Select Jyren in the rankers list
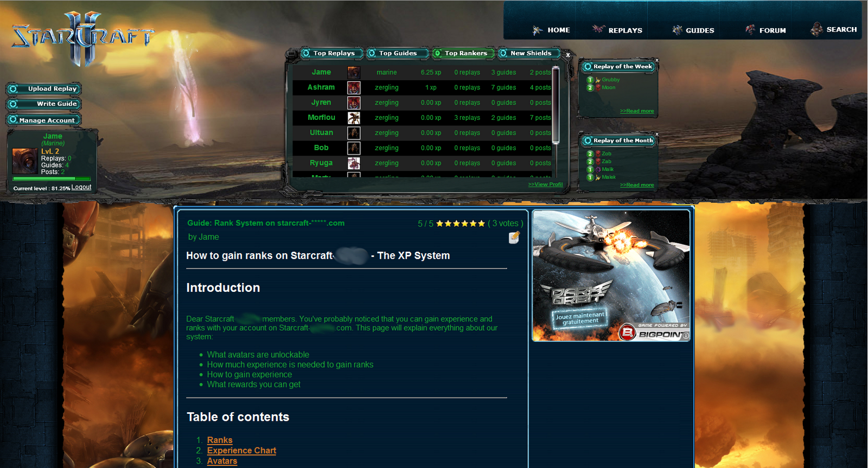Screen dimensions: 868x468 (x=321, y=102)
